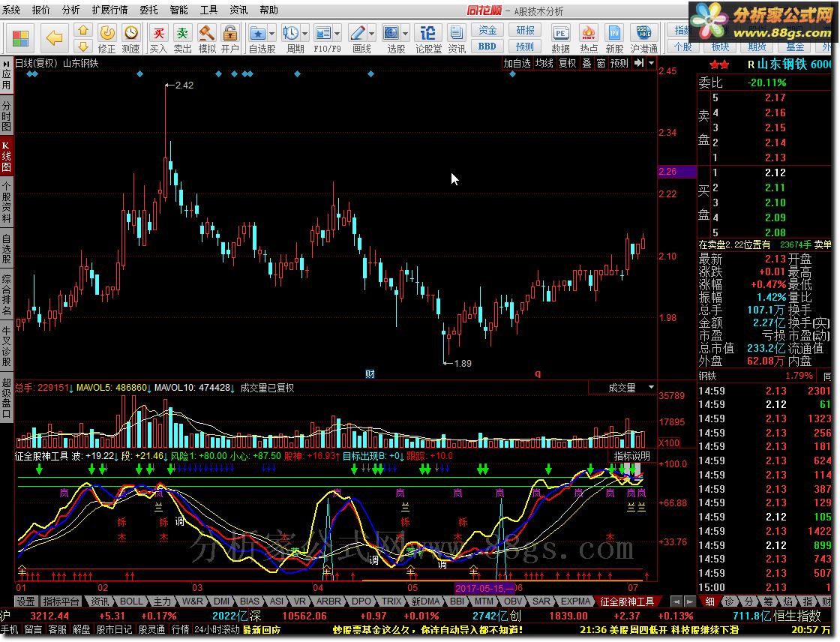
Task: Open the 数据 PE data icon
Action: [560, 33]
